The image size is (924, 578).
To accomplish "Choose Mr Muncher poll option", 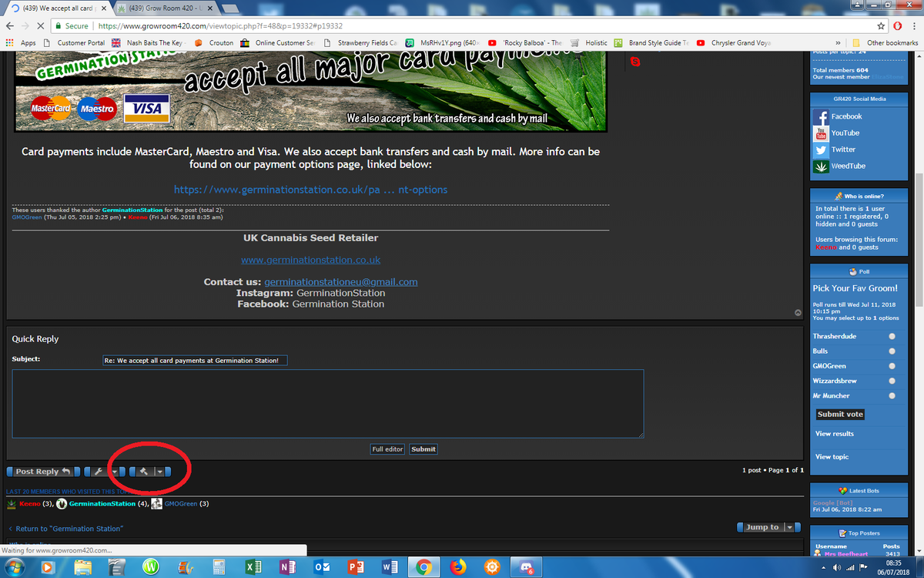I will (892, 396).
